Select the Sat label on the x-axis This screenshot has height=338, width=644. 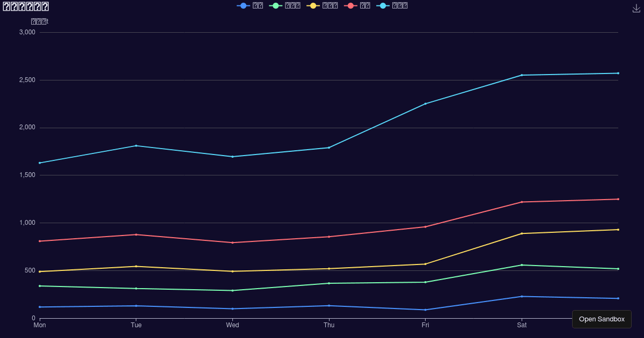click(521, 325)
